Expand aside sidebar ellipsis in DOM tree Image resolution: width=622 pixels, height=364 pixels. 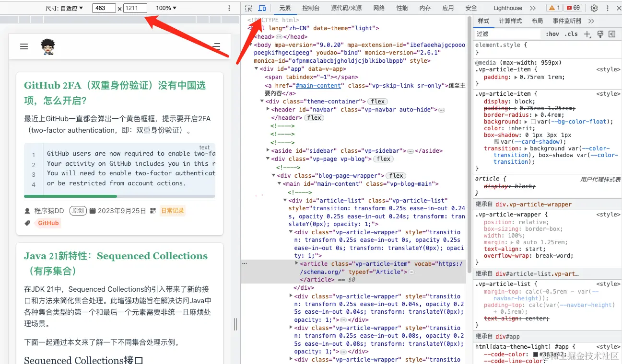click(x=411, y=151)
